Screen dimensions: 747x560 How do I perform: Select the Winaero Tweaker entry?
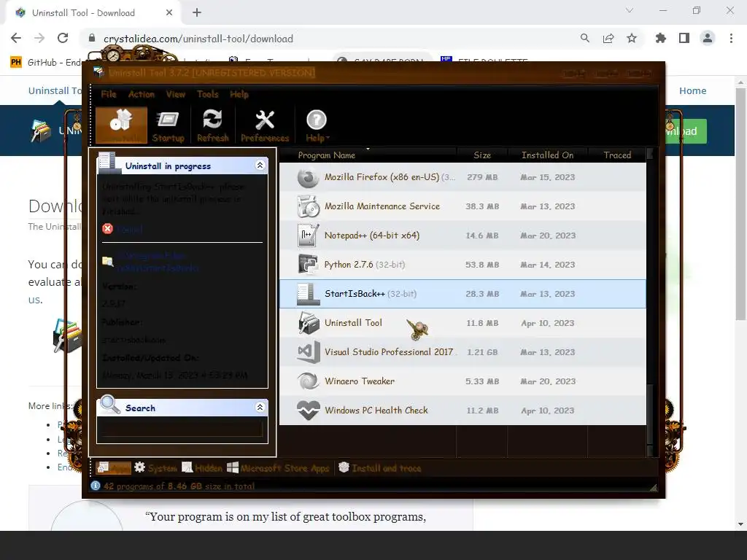pos(462,381)
